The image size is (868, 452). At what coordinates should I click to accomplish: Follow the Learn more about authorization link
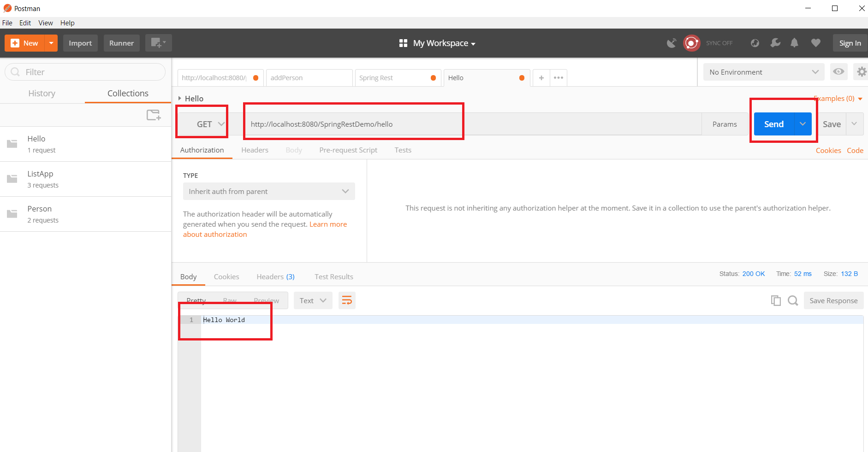pyautogui.click(x=327, y=224)
